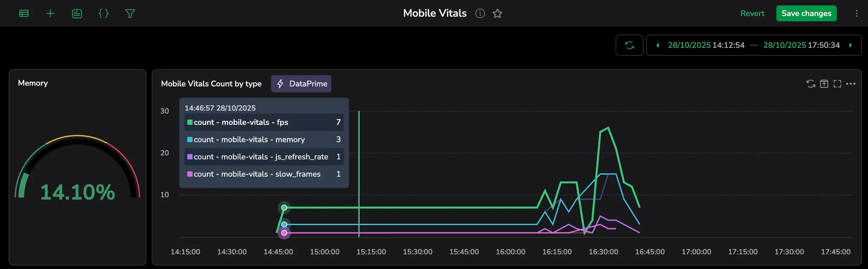Click the DataPrime badge on the chart widget

click(x=301, y=84)
